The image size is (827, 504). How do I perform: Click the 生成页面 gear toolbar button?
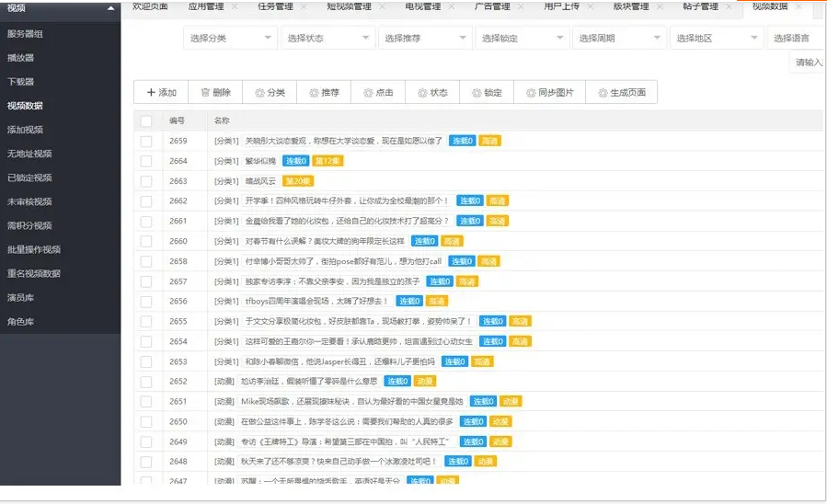pyautogui.click(x=621, y=92)
